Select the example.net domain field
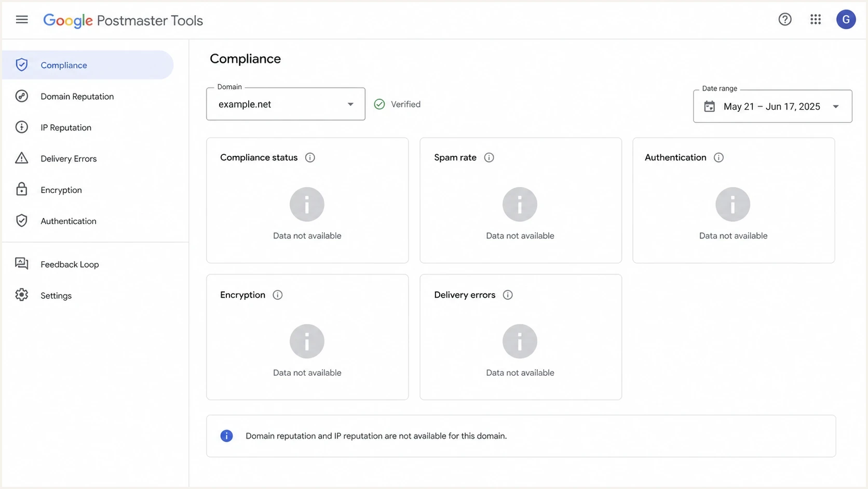 pos(286,104)
